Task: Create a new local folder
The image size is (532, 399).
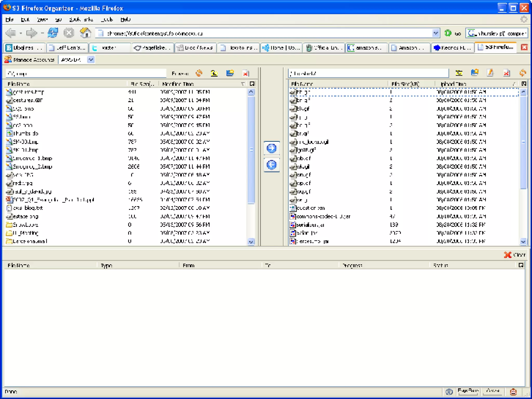Action: [x=230, y=74]
